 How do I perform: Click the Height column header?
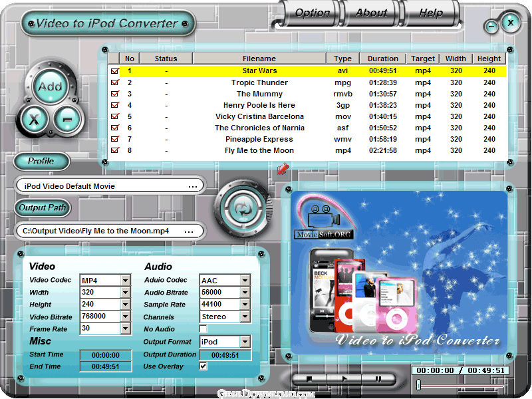pyautogui.click(x=489, y=59)
